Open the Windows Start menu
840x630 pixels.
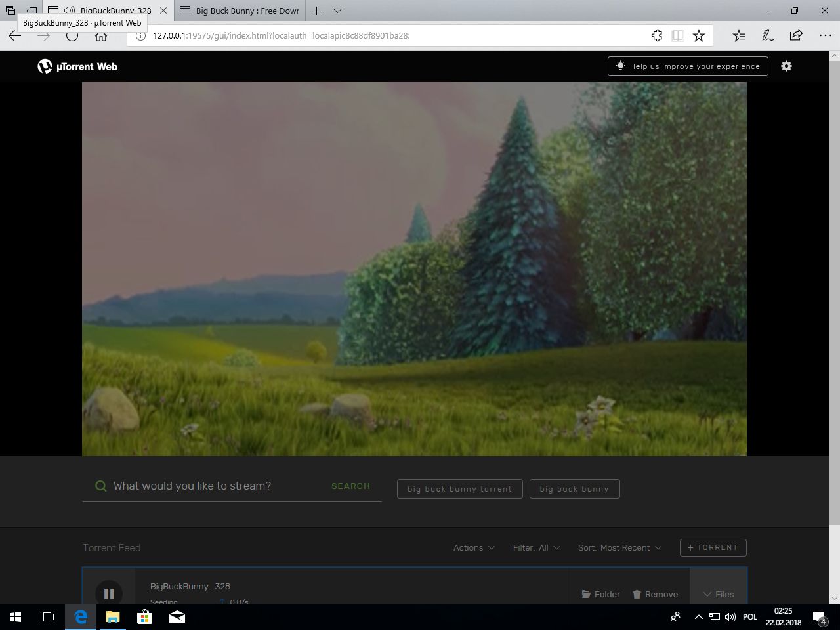pos(16,617)
